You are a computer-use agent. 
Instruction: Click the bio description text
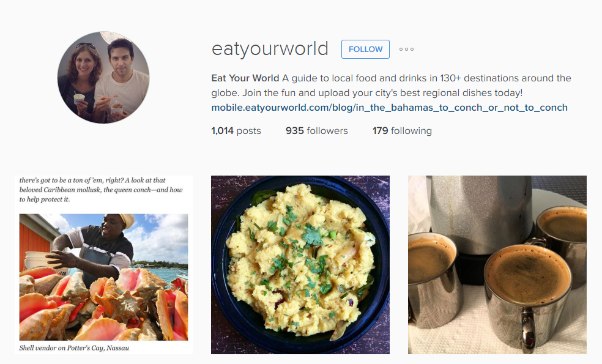pos(391,86)
